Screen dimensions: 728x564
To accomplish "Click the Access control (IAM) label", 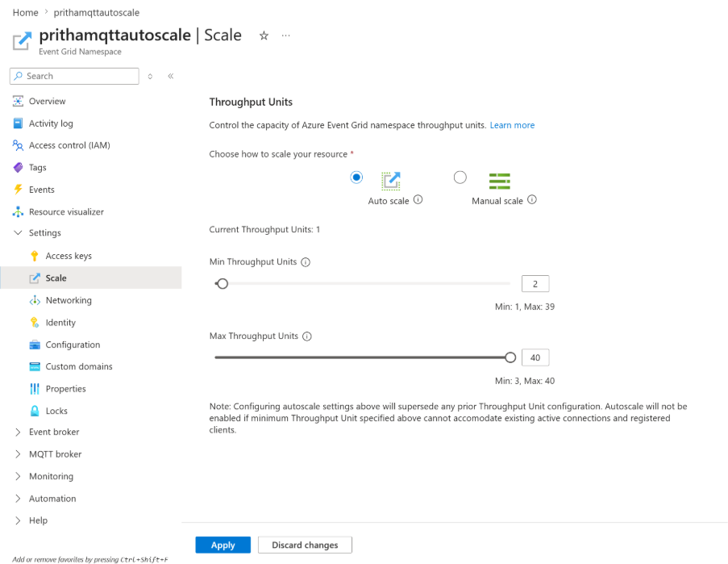I will (x=69, y=145).
